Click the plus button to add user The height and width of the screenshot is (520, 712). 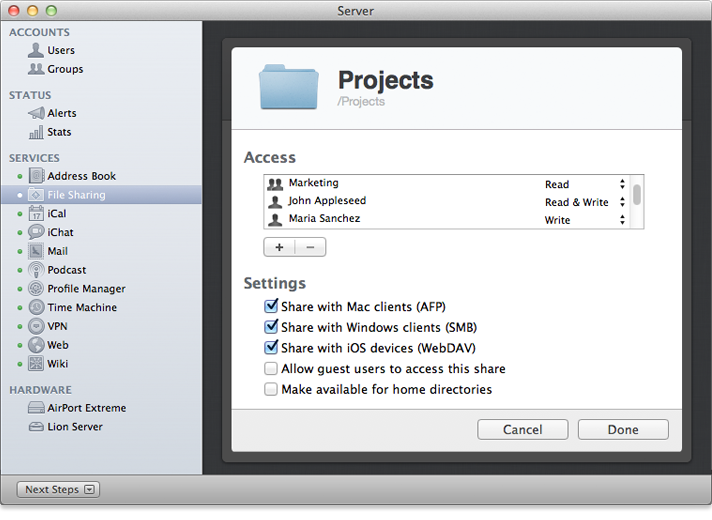279,247
